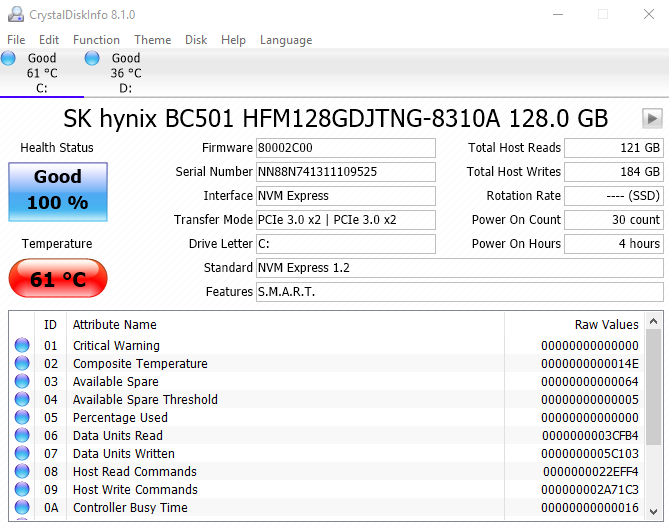Select the Composite Temperature attribute name
Screen dimensions: 669x529
pos(140,363)
